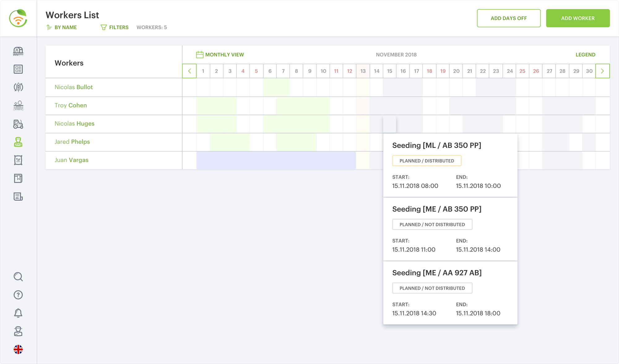Open Nicolas Bullot worker profile
Image resolution: width=619 pixels, height=364 pixels.
[x=74, y=87]
